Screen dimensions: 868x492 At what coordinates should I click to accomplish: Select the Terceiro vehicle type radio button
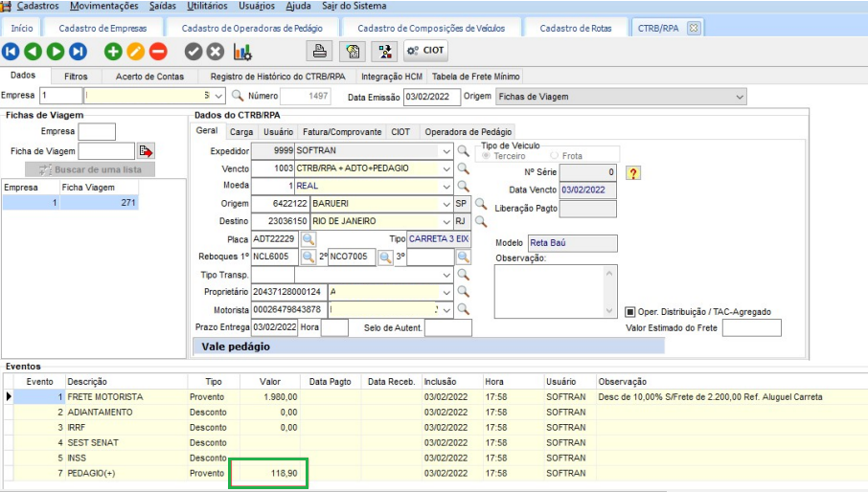[487, 156]
